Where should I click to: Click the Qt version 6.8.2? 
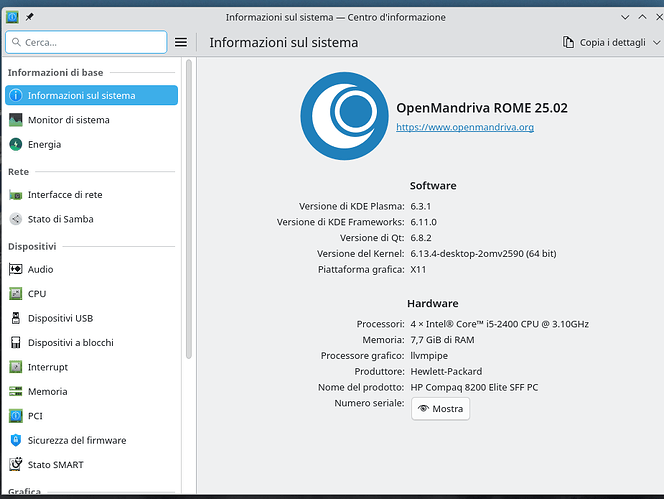pyautogui.click(x=421, y=238)
